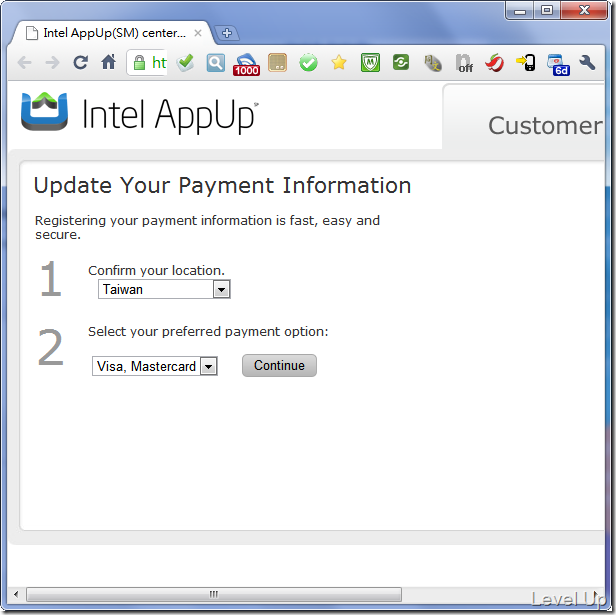Minimize the browser window
This screenshot has height=615, width=616.
(x=520, y=11)
